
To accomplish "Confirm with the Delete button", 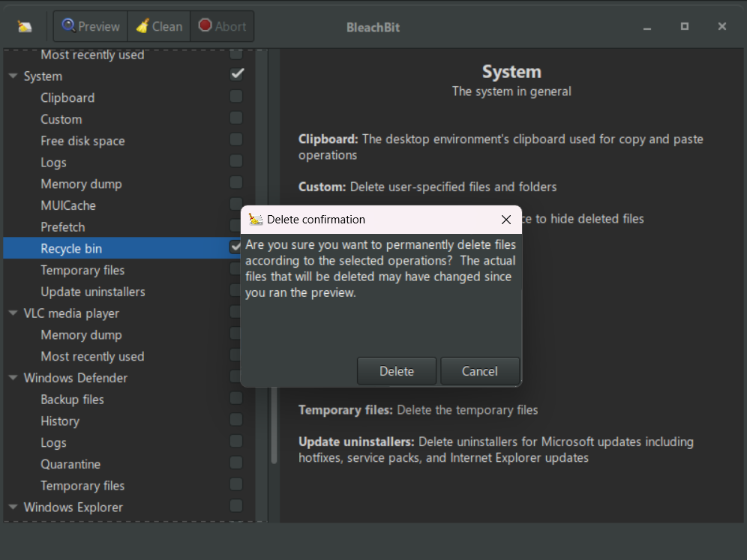I will click(x=396, y=371).
